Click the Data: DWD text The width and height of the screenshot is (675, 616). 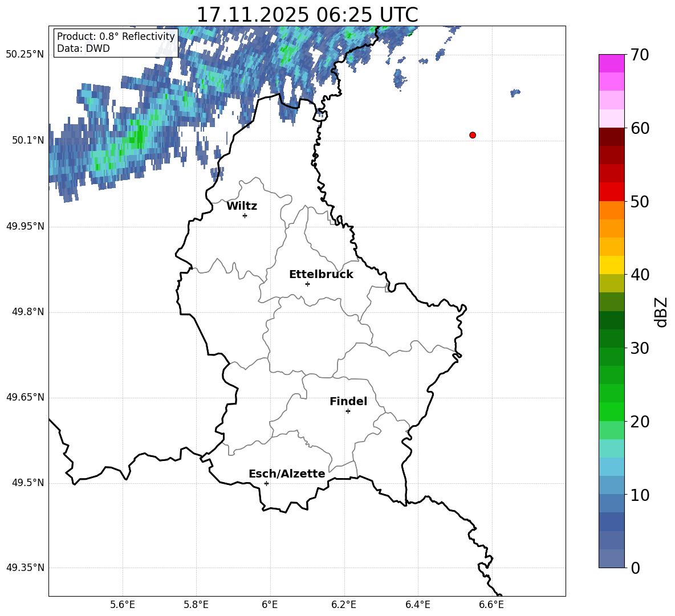pyautogui.click(x=83, y=48)
